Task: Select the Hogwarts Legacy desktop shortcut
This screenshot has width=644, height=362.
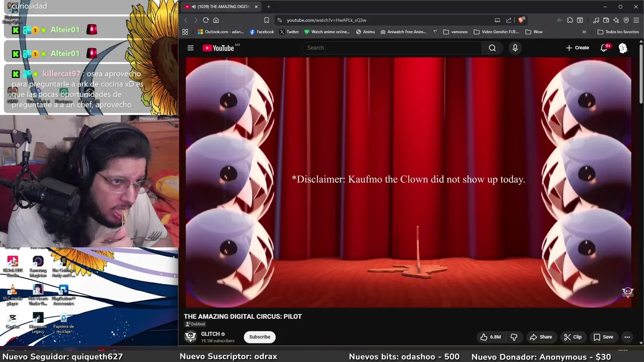Action: (38, 323)
